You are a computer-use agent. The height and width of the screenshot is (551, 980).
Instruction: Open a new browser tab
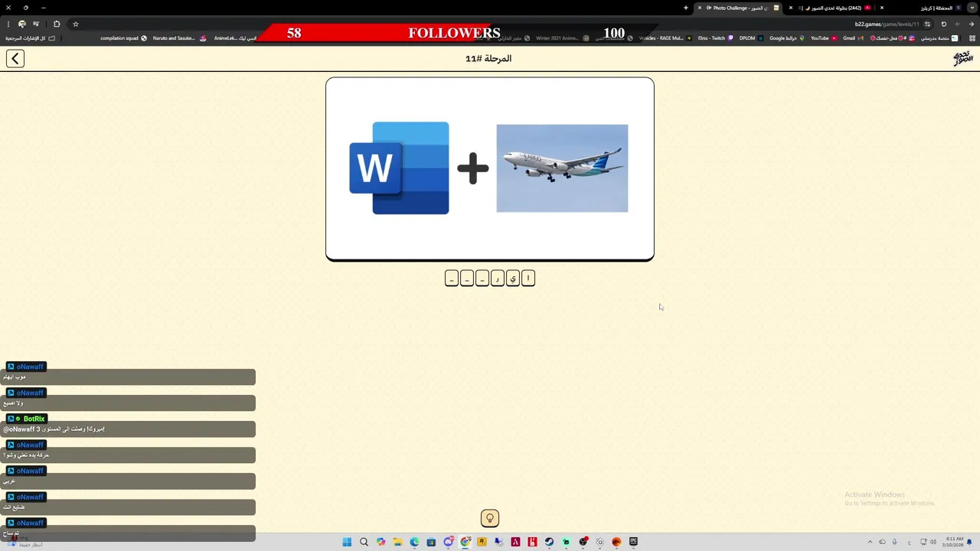pos(686,8)
